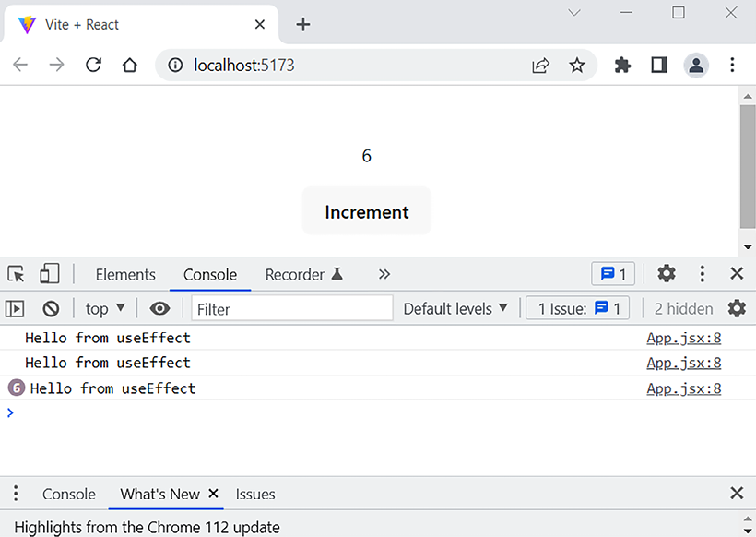756x537 pixels.
Task: Open live expression eye icon
Action: pyautogui.click(x=159, y=309)
